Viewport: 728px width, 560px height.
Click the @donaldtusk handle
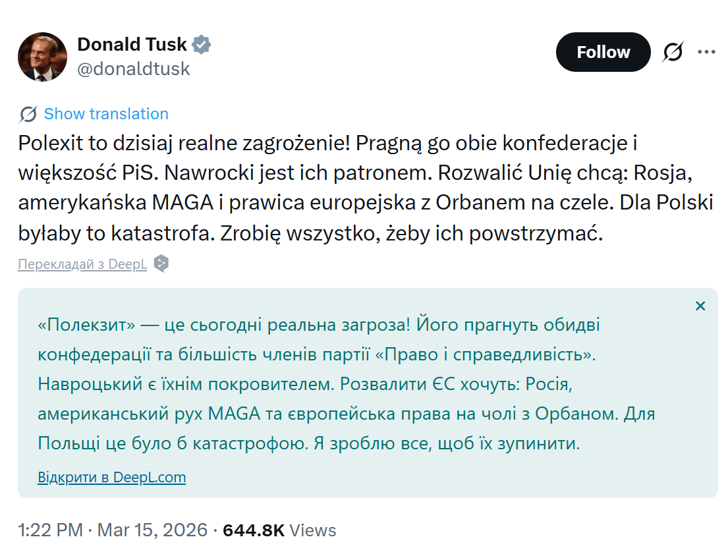tap(134, 69)
